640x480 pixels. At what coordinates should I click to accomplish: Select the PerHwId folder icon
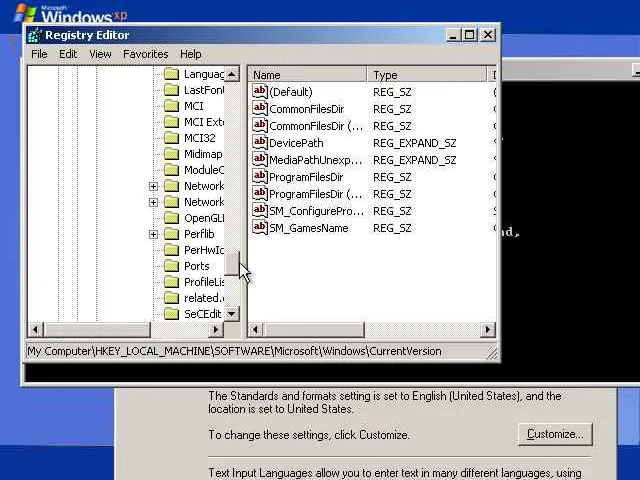171,250
